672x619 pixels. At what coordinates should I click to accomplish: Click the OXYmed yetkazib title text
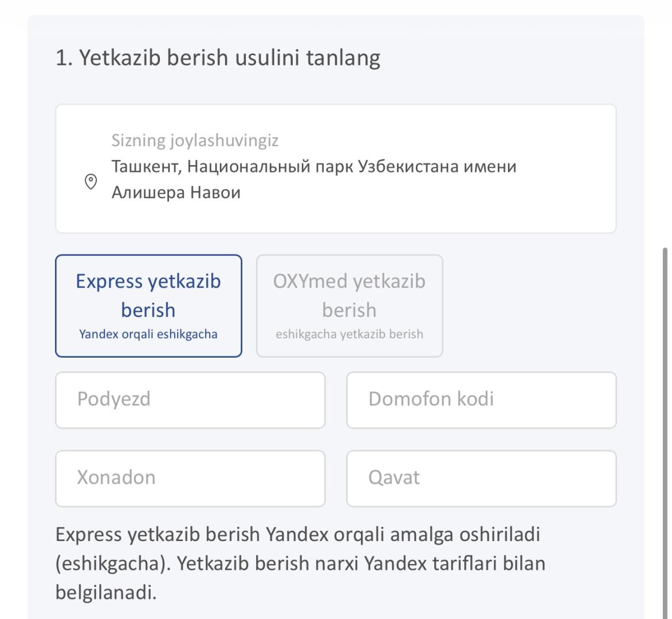(349, 281)
